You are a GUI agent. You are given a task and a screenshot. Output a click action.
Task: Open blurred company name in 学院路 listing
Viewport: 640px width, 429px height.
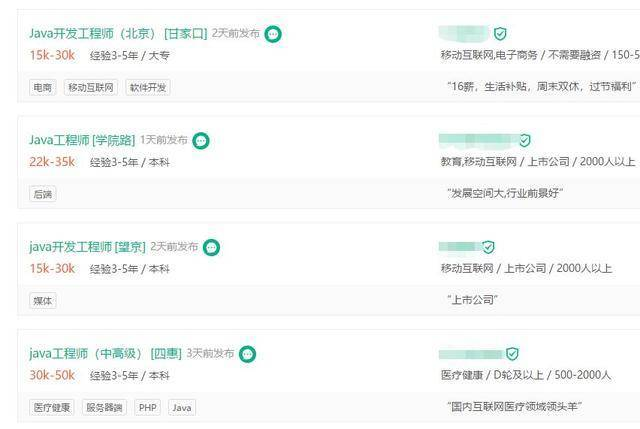[478, 140]
